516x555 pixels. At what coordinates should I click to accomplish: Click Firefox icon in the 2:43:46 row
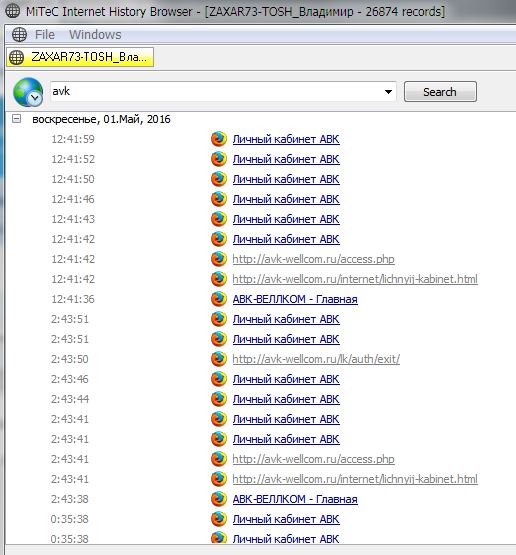coord(219,379)
